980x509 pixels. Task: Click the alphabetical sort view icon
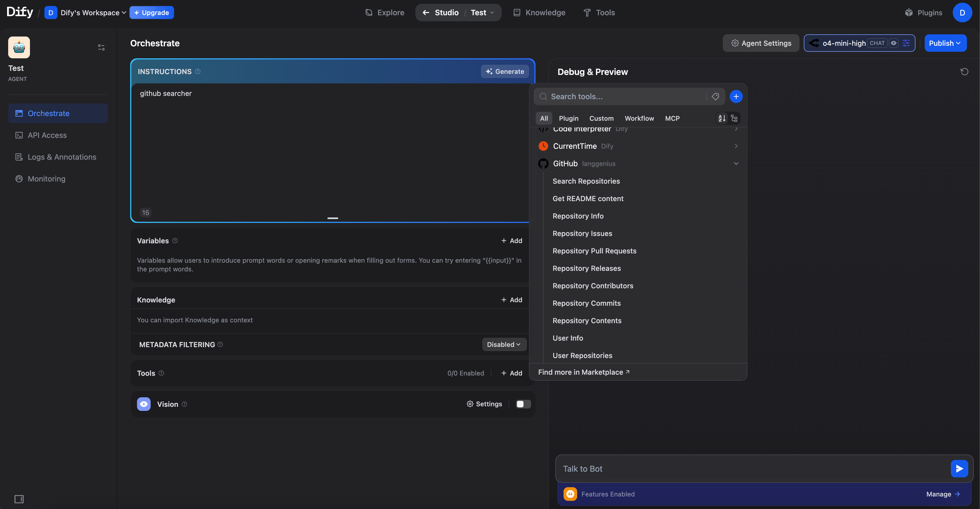pyautogui.click(x=722, y=119)
